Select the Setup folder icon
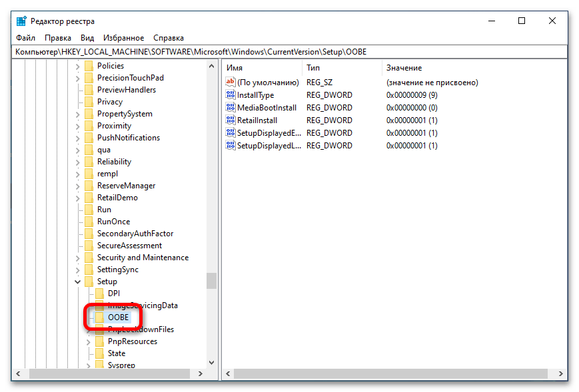 tap(89, 282)
